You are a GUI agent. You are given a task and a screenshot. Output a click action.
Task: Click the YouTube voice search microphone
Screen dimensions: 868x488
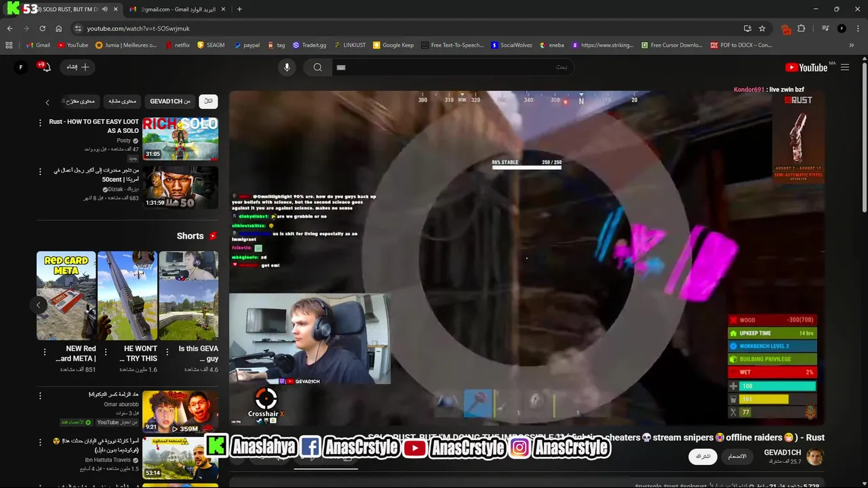click(287, 67)
